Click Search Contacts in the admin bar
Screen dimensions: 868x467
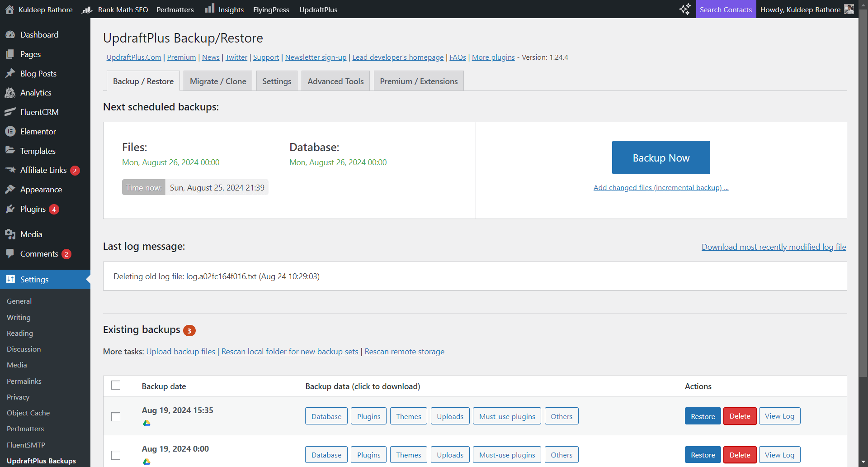click(726, 10)
